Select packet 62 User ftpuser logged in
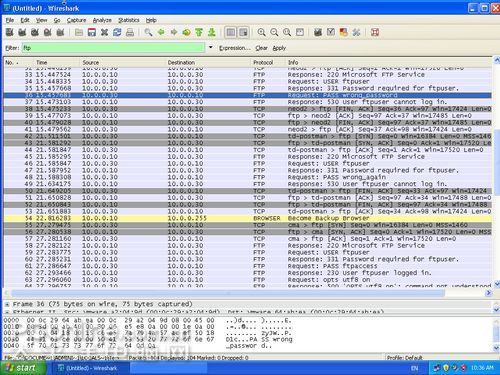Image resolution: width=500 pixels, height=375 pixels. pyautogui.click(x=248, y=273)
